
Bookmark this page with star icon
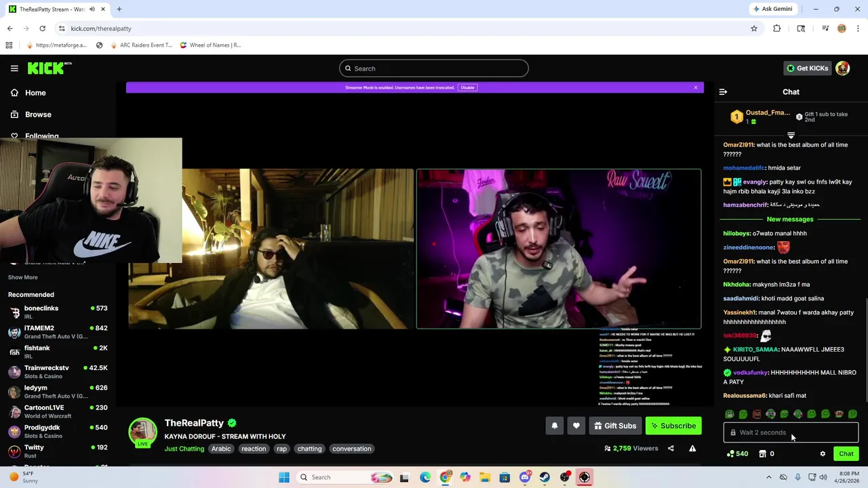pos(753,28)
